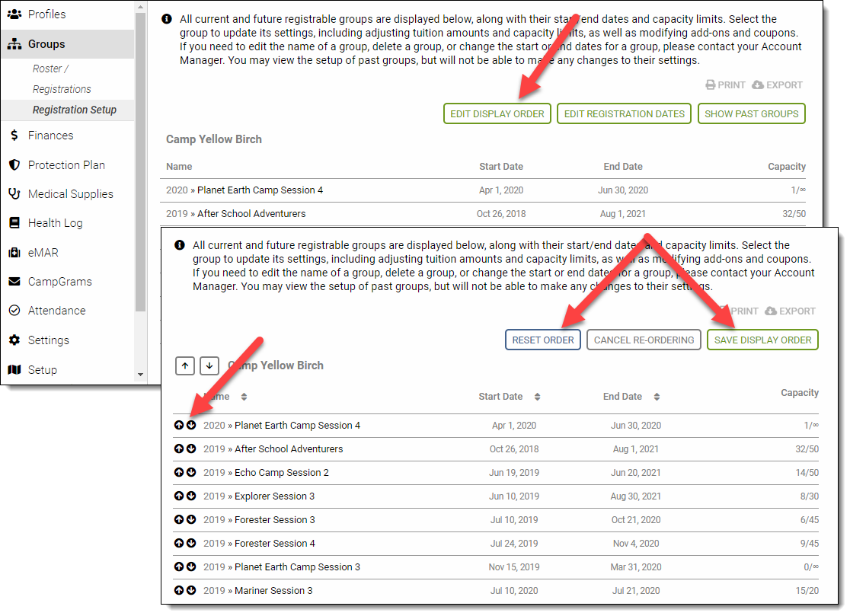Screen dimensions: 850x616
Task: Click the Medical Supplies stethoscope icon
Action: [14, 194]
